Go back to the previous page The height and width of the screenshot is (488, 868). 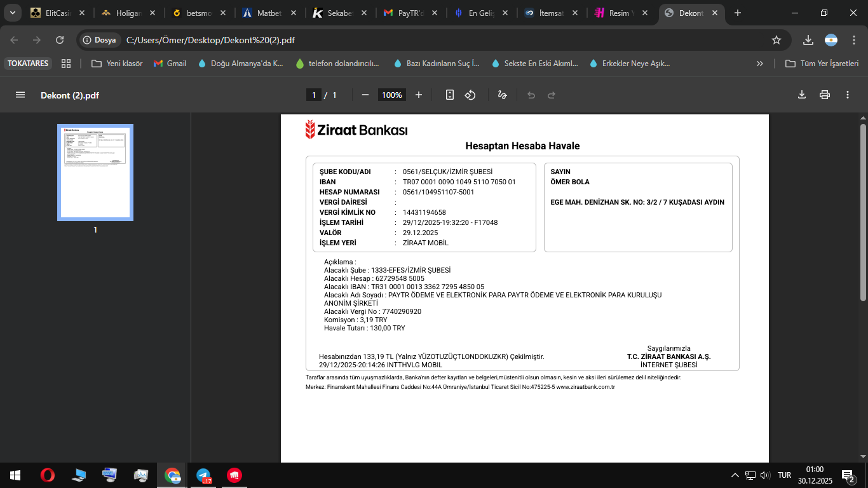14,40
